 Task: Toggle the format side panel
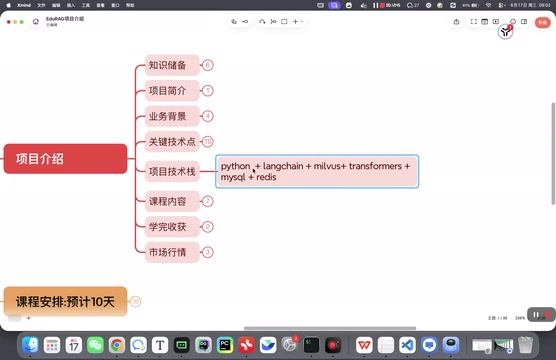tap(524, 22)
